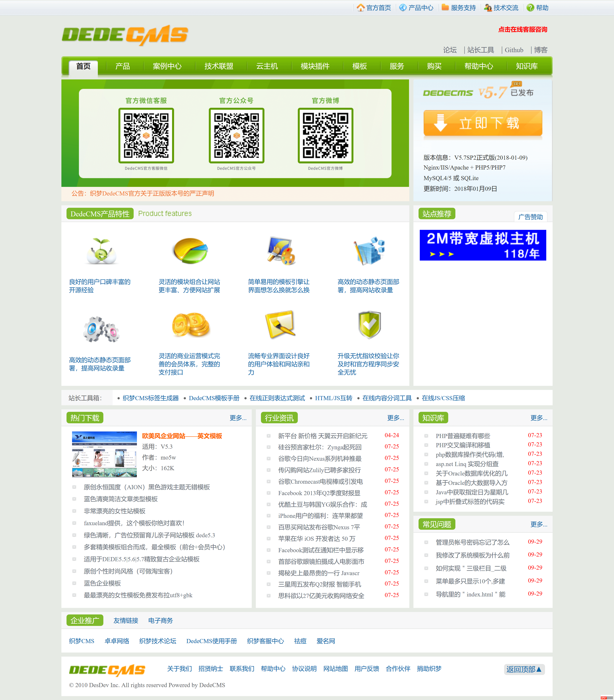The width and height of the screenshot is (614, 700).
Task: Click the DedeCMS logo in the header
Action: (125, 35)
